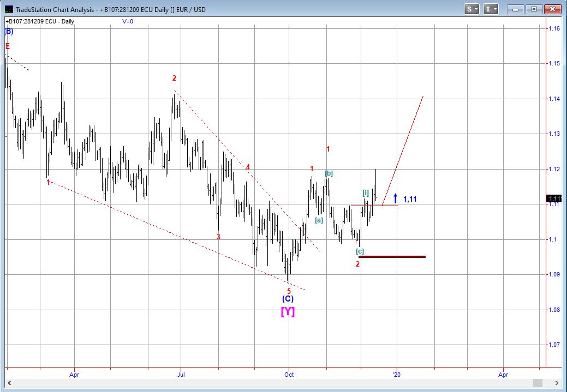Select the blue '1,11' price annotation
The height and width of the screenshot is (392, 567).
click(x=410, y=199)
